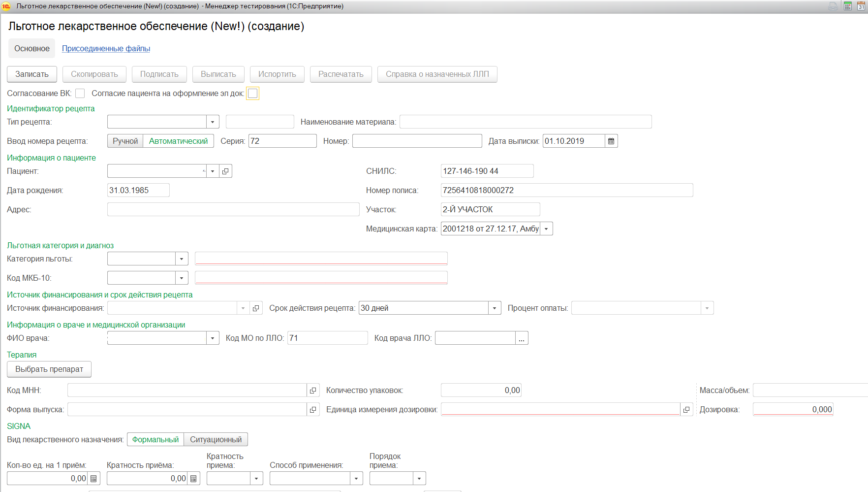Click the Код МО по ЛЛО field
Image resolution: width=868 pixels, height=492 pixels.
328,338
